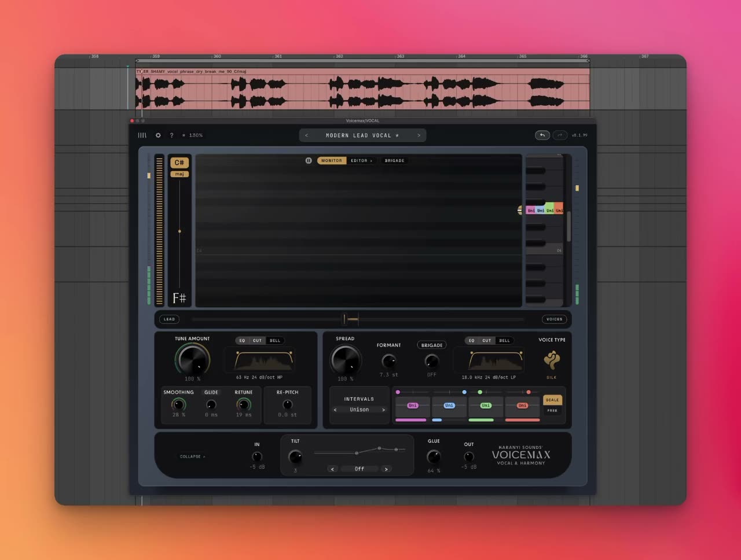Image resolution: width=741 pixels, height=560 pixels.
Task: Pause the monitor display
Action: pyautogui.click(x=309, y=160)
